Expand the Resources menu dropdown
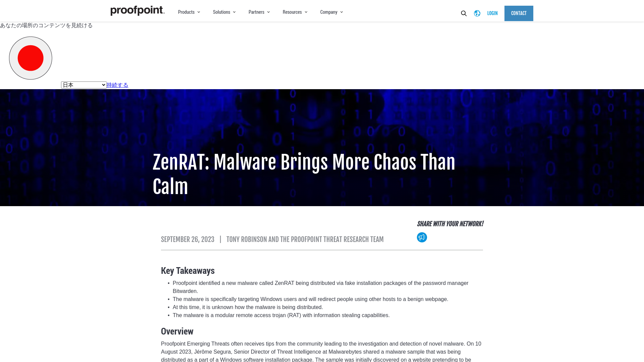644x362 pixels. pos(294,12)
